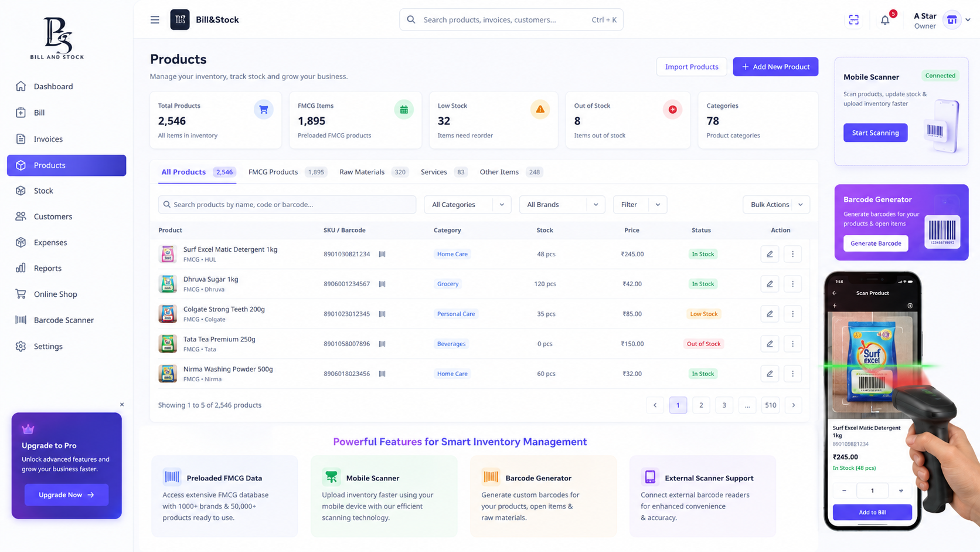Click the Invoices document icon in sidebar

tap(21, 139)
